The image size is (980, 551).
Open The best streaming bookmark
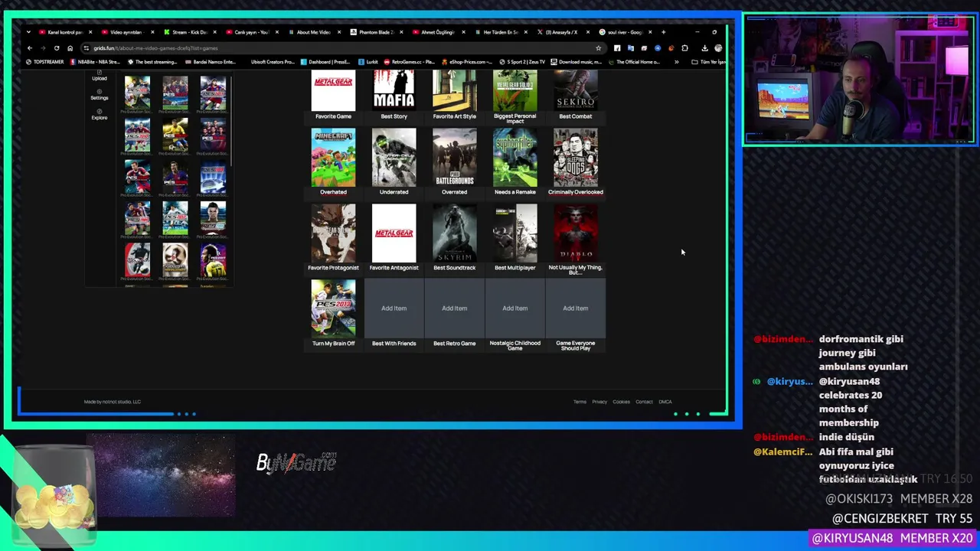click(152, 62)
